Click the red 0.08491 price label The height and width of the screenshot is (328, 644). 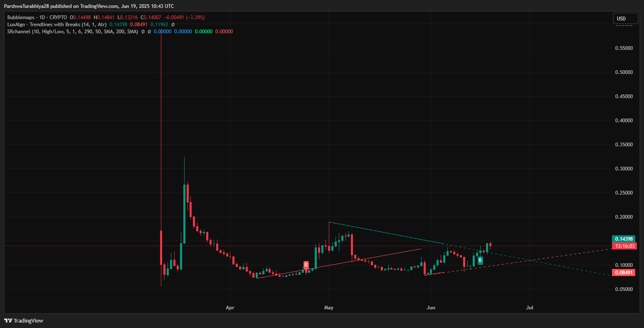[x=623, y=273]
